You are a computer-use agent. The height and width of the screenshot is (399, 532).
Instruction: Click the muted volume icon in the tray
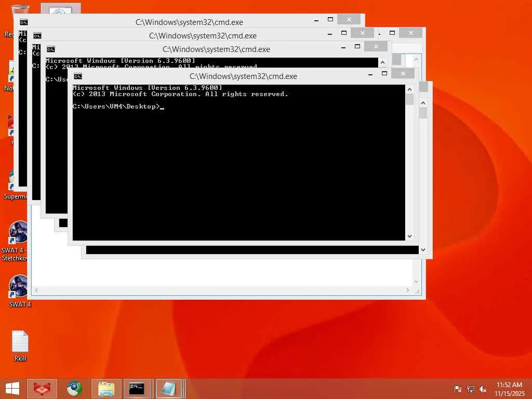(483, 389)
